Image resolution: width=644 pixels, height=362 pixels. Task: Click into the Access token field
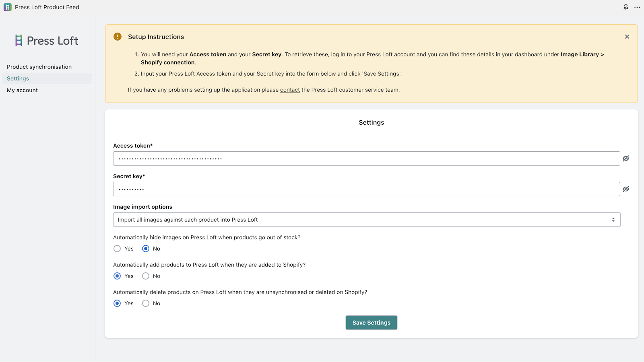point(366,158)
